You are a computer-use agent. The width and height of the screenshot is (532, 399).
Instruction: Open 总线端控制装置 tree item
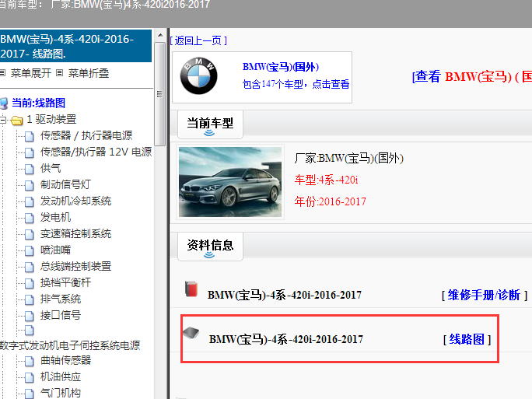point(75,266)
